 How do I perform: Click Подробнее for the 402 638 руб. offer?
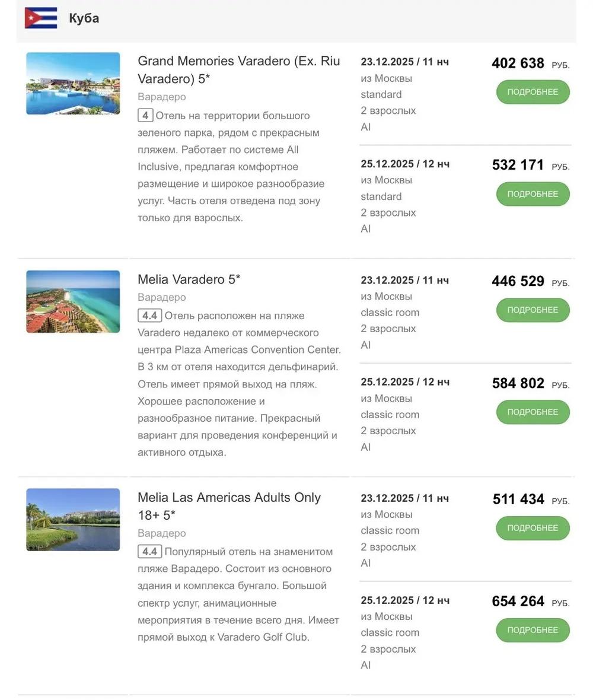click(x=533, y=92)
